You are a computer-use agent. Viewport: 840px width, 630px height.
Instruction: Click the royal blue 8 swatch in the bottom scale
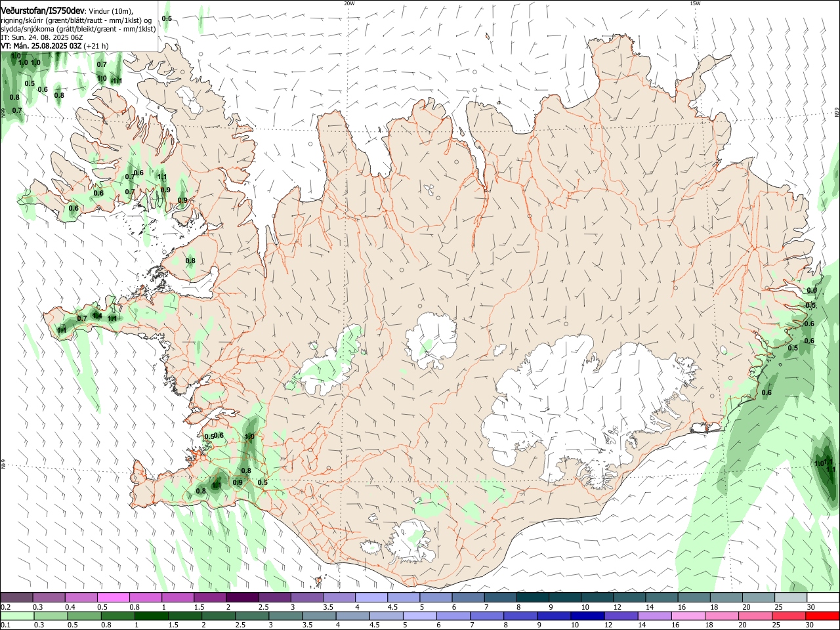click(520, 616)
